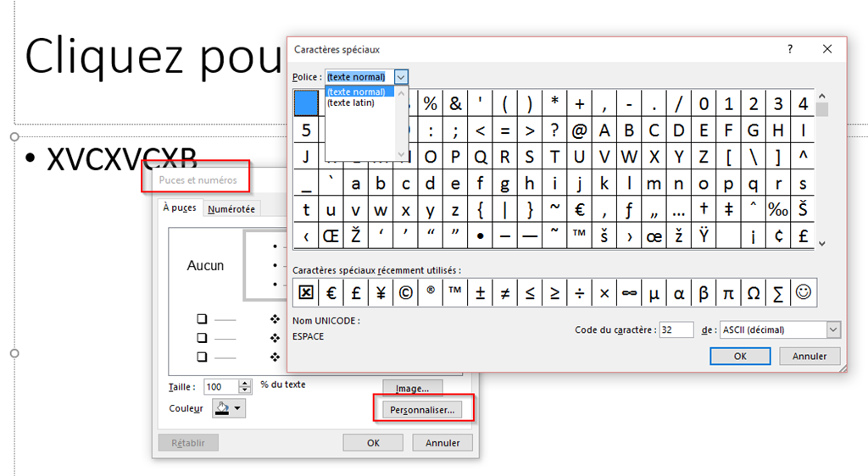Image resolution: width=868 pixels, height=476 pixels.
Task: Switch to the À puces tab
Action: pyautogui.click(x=180, y=208)
